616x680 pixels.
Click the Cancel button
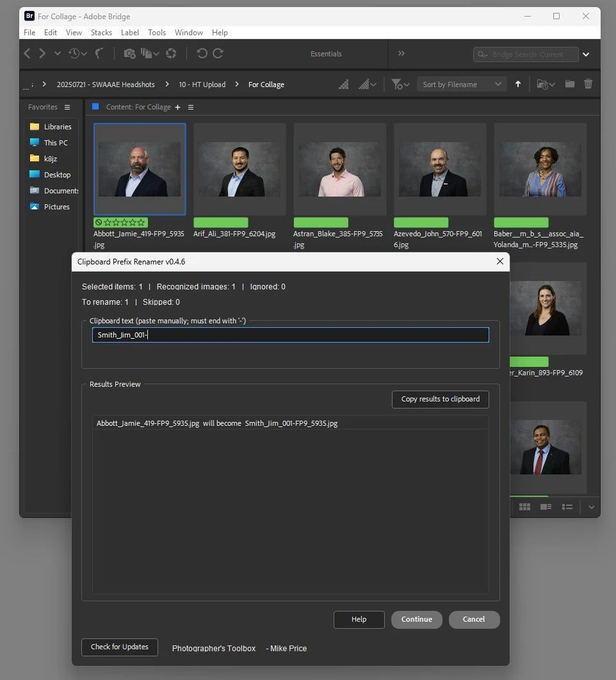pos(474,619)
